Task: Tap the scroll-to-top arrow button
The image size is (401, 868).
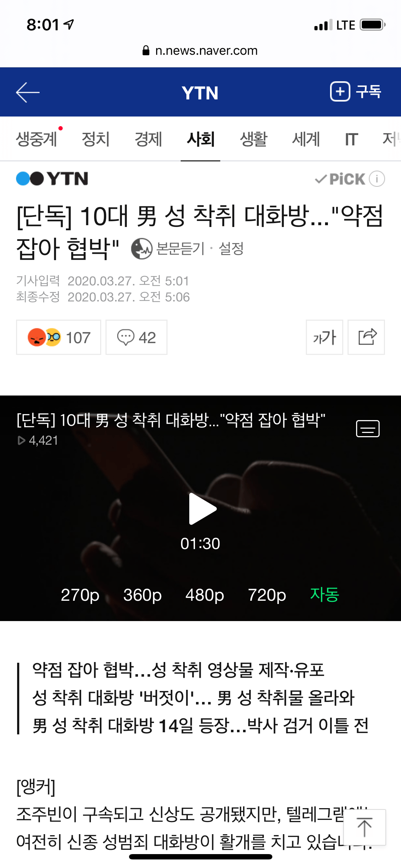Action: 364,827
